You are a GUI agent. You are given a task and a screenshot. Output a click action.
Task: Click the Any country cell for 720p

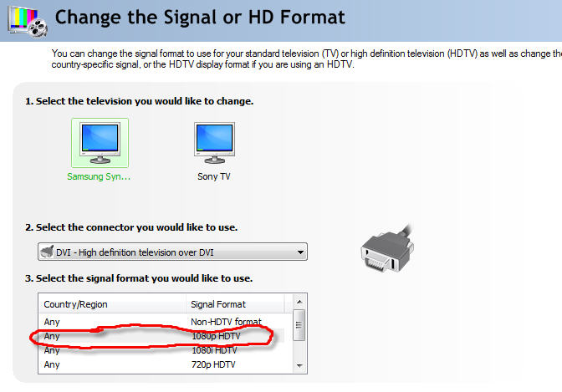coord(53,364)
